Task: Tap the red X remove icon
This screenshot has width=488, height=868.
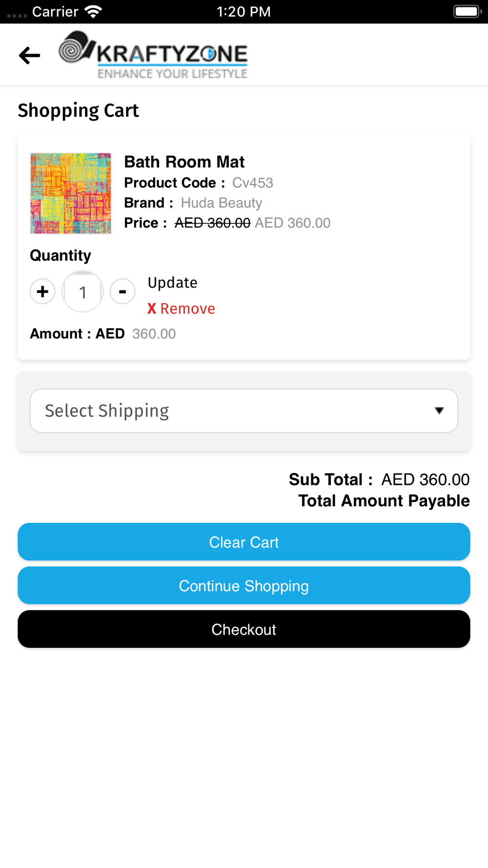Action: (152, 309)
